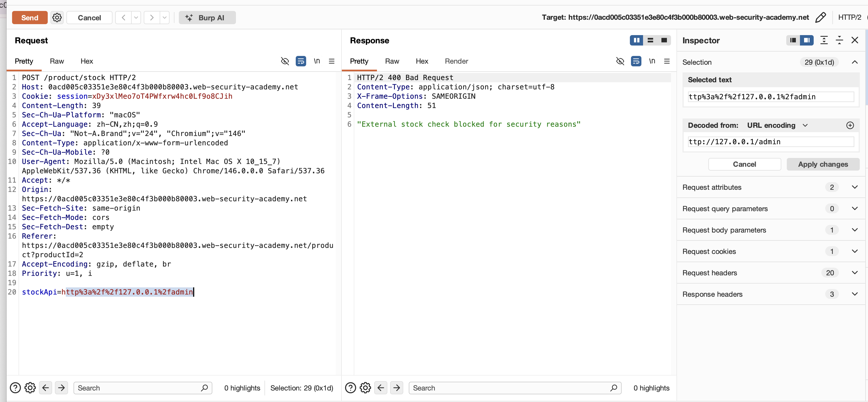Viewport: 868px width, 402px height.
Task: Expand the Request body parameters section
Action: pos(855,230)
